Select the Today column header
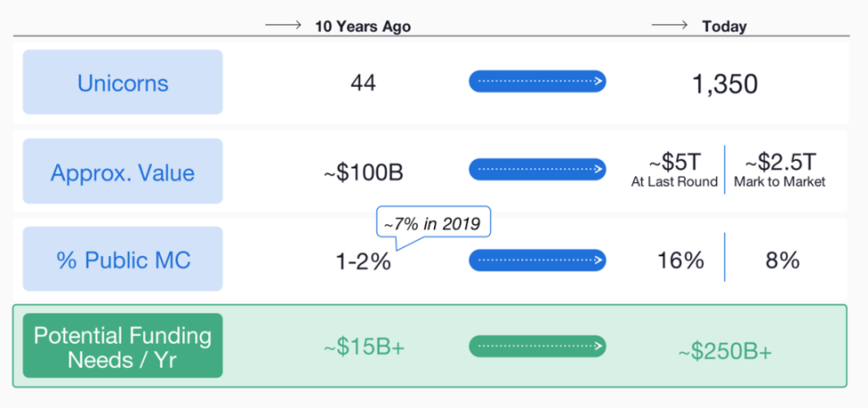This screenshot has width=868, height=408. (x=724, y=27)
